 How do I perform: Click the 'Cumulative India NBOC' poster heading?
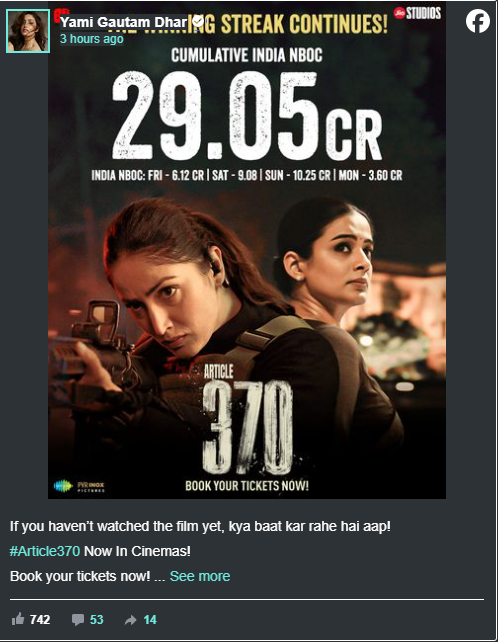pos(247,55)
